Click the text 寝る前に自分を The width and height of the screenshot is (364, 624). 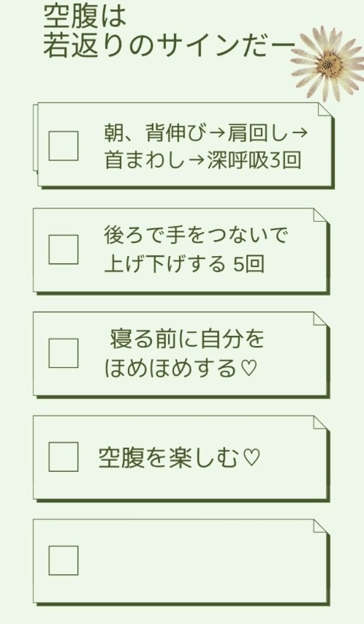[x=187, y=339]
